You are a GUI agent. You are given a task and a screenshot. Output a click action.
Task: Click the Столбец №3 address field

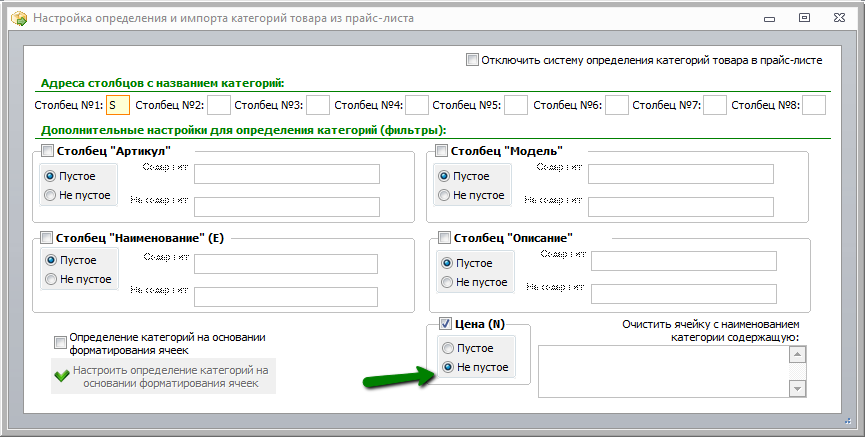(318, 105)
